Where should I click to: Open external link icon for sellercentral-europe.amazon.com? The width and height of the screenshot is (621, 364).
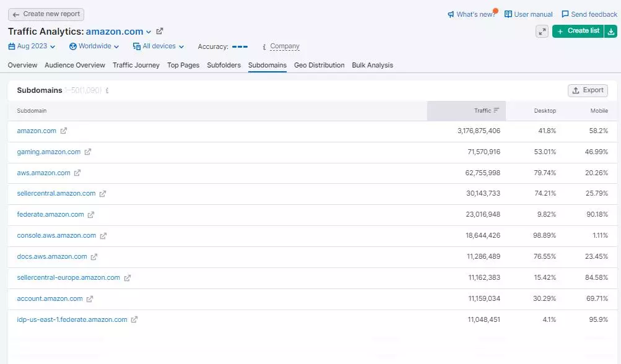click(x=127, y=278)
